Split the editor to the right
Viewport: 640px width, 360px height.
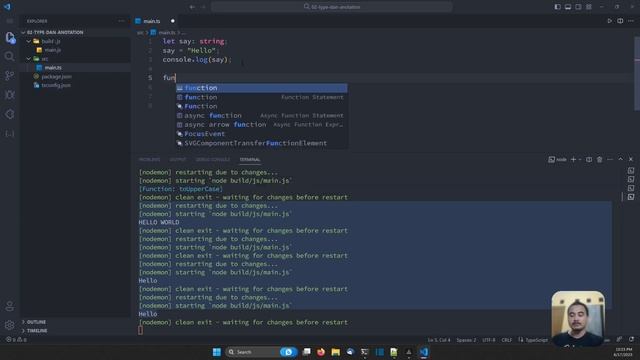point(620,21)
